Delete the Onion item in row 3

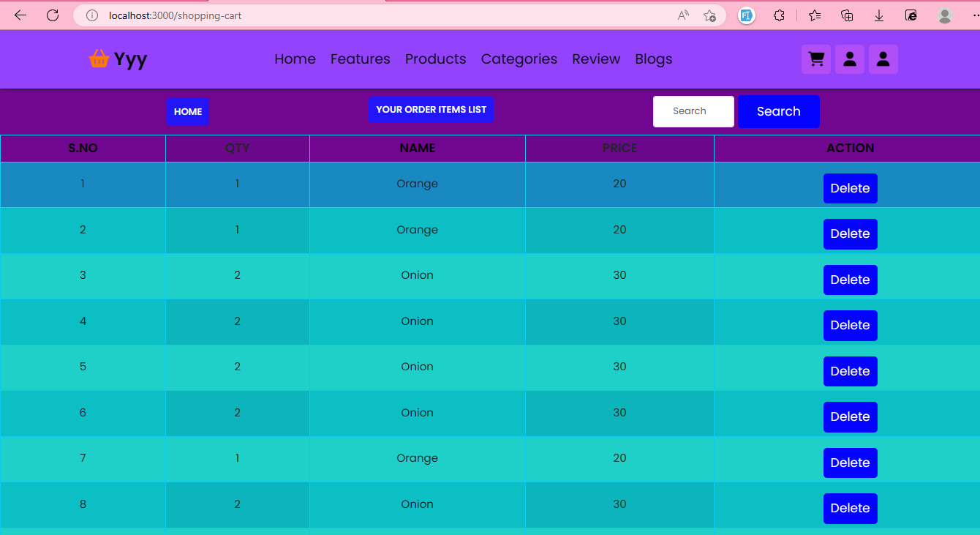[850, 280]
